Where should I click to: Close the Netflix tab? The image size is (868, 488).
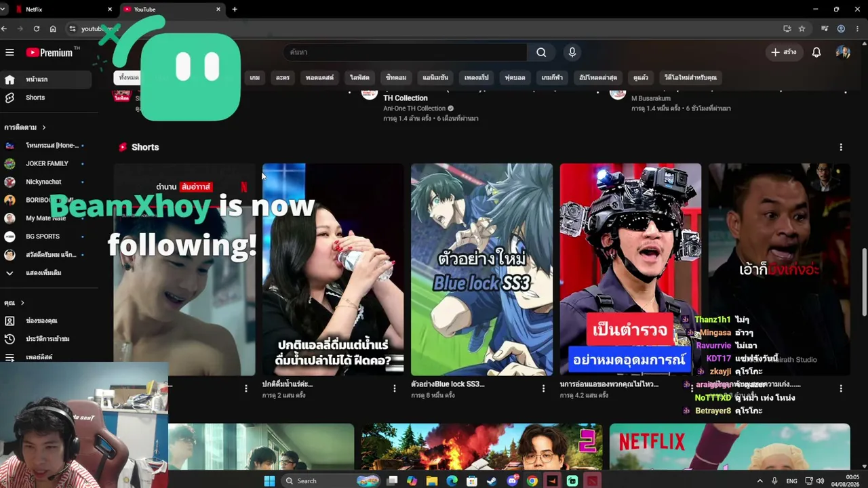[x=110, y=9]
